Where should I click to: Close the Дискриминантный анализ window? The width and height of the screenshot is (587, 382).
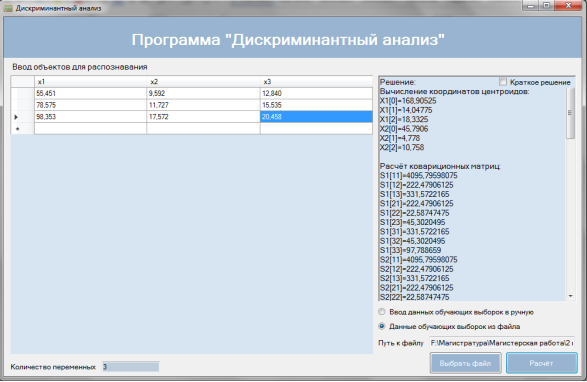[x=568, y=6]
